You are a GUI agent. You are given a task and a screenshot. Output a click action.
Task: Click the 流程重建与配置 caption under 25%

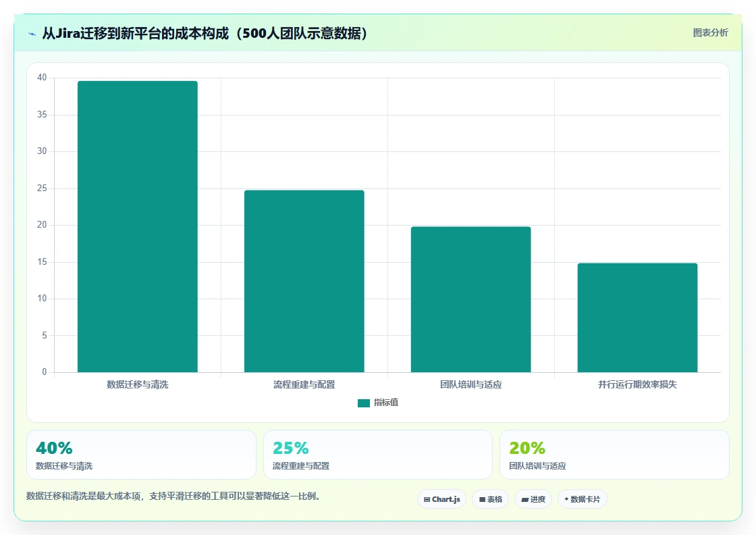click(301, 466)
